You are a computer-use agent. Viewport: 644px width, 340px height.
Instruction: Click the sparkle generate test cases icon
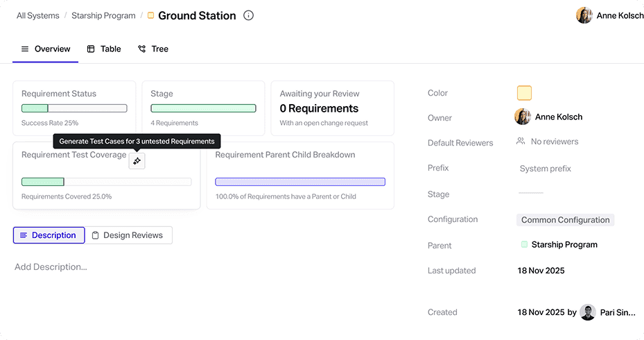137,161
